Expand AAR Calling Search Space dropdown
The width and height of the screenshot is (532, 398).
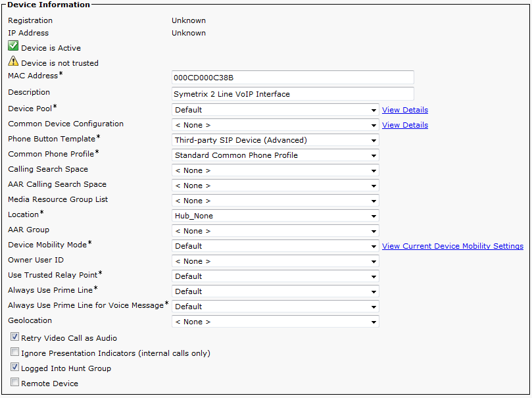pos(275,186)
